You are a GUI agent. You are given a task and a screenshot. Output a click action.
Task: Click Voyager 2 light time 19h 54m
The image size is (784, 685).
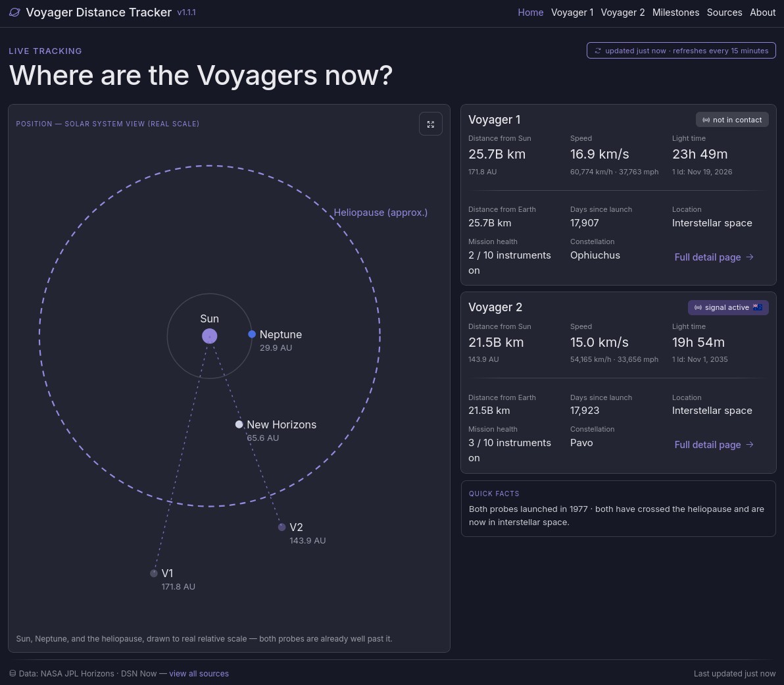[698, 342]
